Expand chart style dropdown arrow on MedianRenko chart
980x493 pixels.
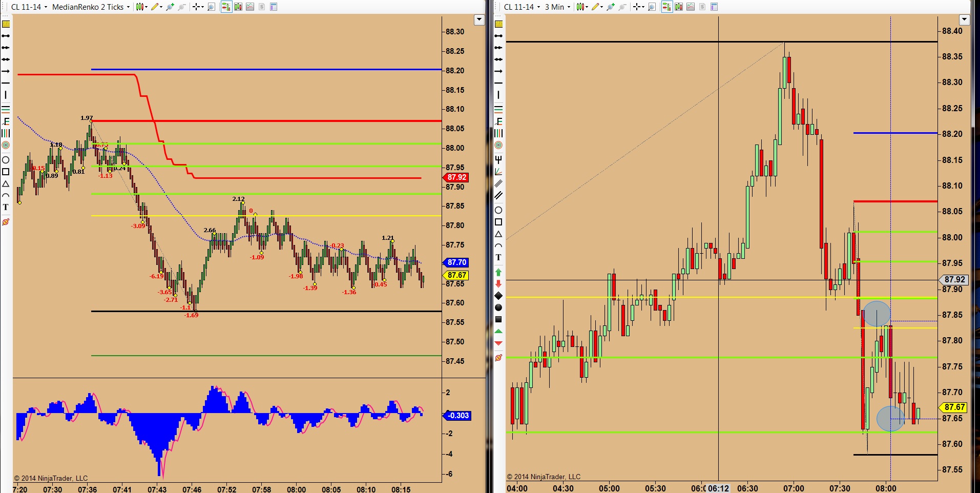click(x=146, y=7)
